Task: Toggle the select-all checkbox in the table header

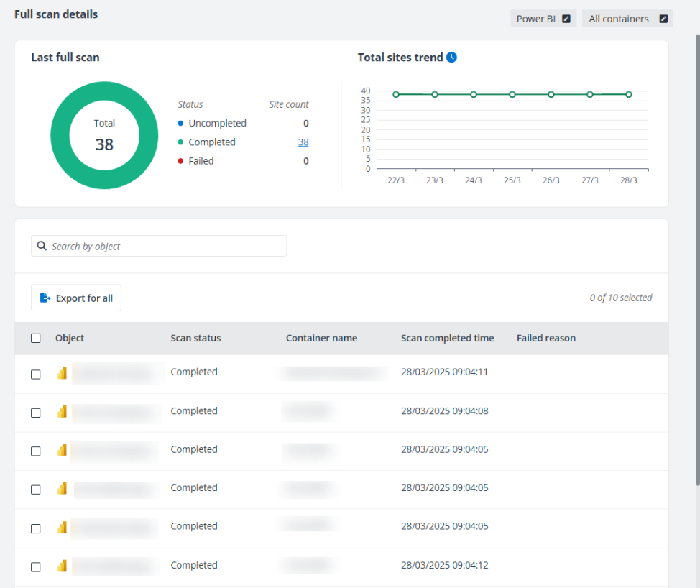Action: point(36,338)
